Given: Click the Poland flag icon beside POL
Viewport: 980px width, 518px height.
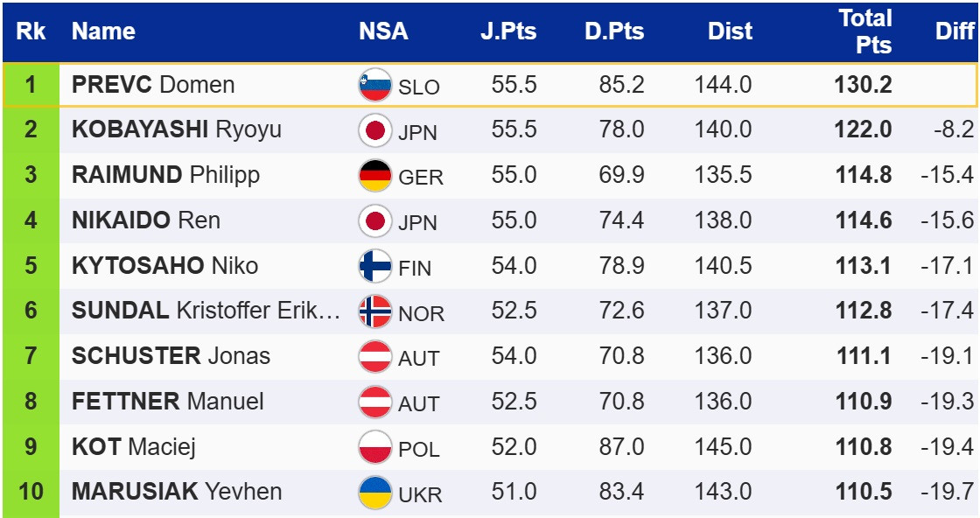Looking at the screenshot, I should tap(375, 447).
